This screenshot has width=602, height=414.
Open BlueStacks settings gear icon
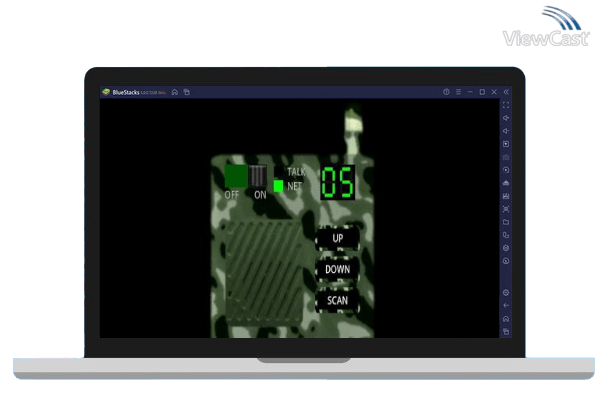coord(506,293)
